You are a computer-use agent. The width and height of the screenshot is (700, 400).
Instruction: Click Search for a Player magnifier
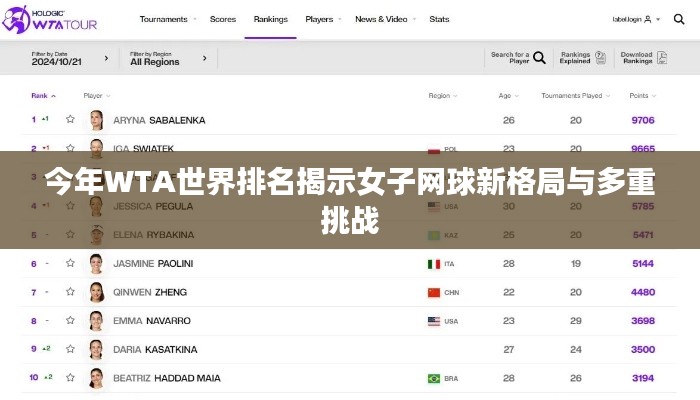coord(539,58)
